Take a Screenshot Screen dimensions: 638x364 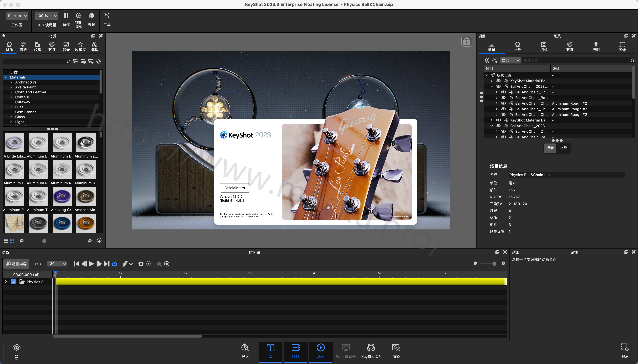[x=625, y=351]
